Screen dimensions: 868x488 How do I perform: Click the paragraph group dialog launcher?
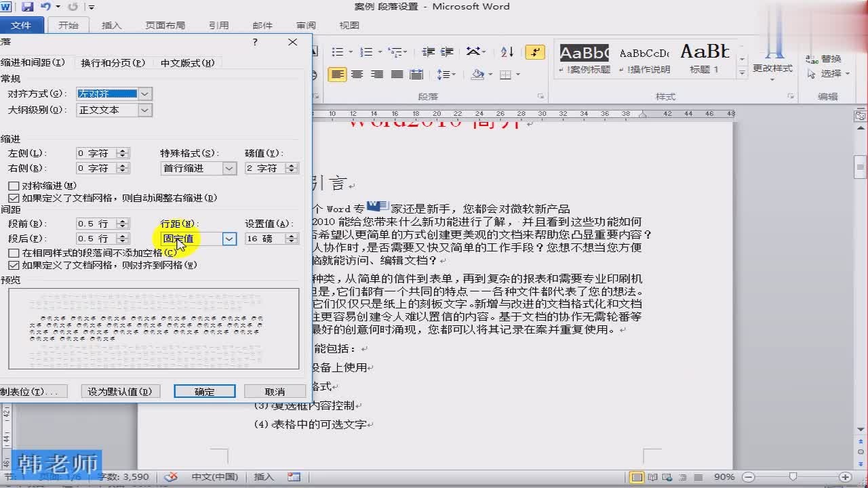[541, 97]
